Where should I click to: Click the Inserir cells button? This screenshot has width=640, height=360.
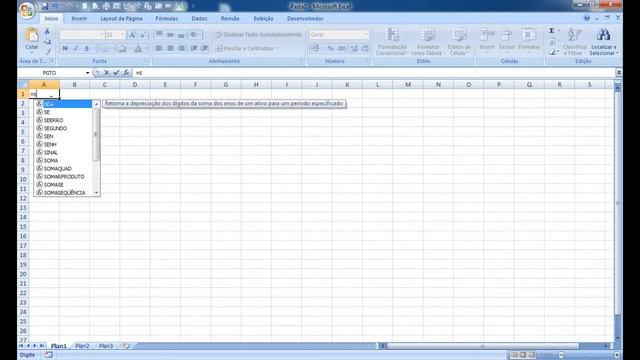pos(487,40)
